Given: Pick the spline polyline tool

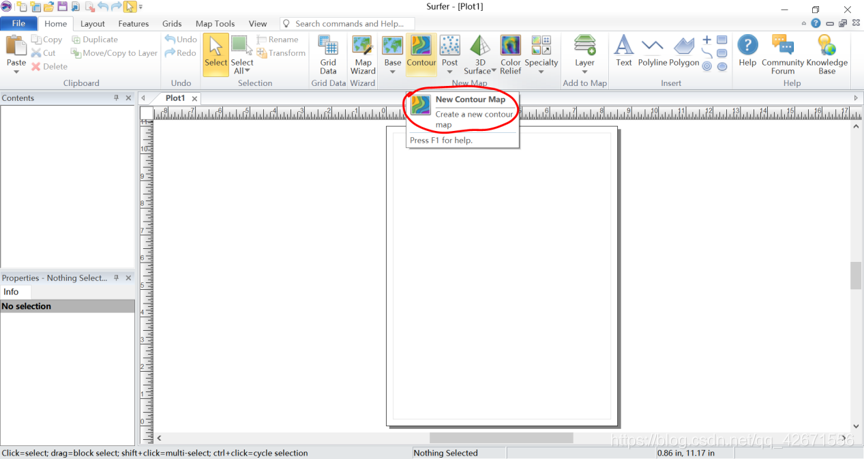Looking at the screenshot, I should pyautogui.click(x=707, y=53).
